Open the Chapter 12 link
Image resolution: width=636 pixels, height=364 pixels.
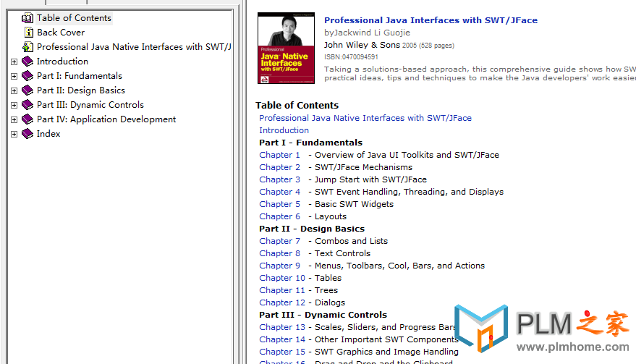(282, 302)
